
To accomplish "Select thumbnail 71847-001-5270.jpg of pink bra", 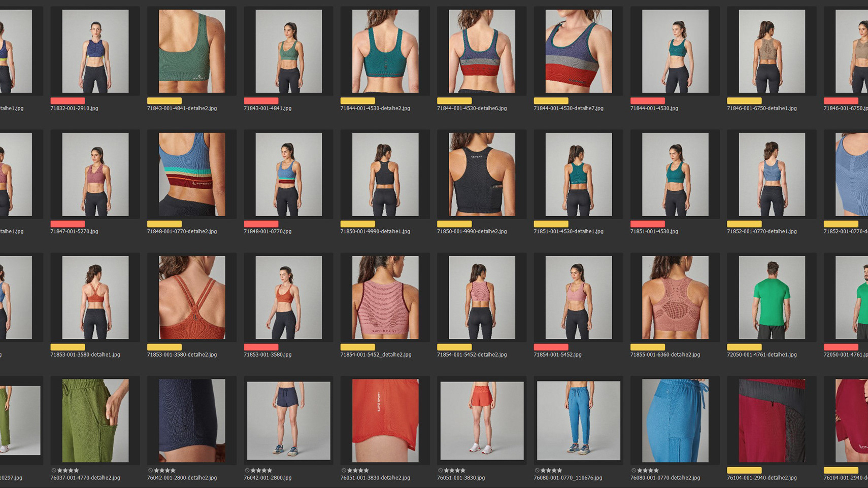I will [x=95, y=175].
